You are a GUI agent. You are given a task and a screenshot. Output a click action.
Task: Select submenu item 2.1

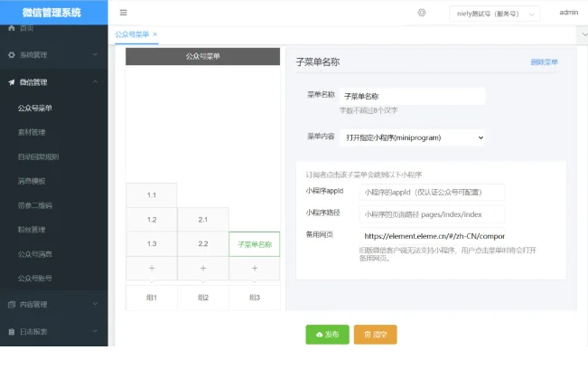tap(203, 220)
